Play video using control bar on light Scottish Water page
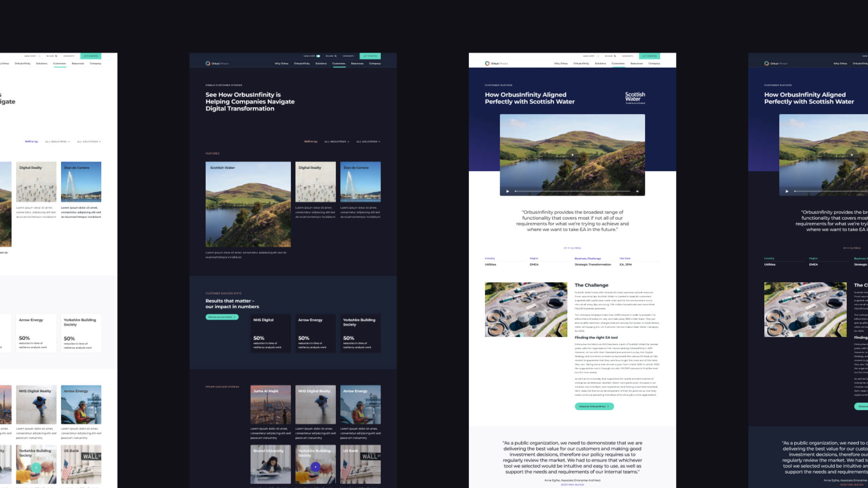 coord(508,191)
